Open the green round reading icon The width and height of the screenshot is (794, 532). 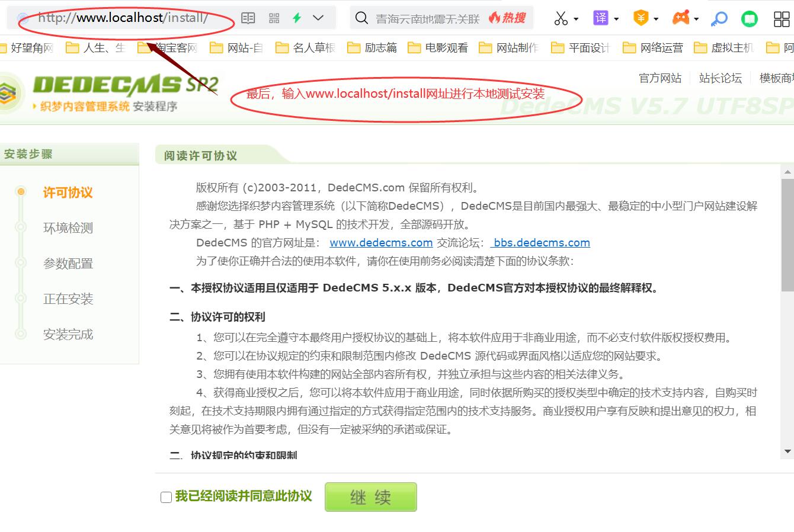(750, 19)
